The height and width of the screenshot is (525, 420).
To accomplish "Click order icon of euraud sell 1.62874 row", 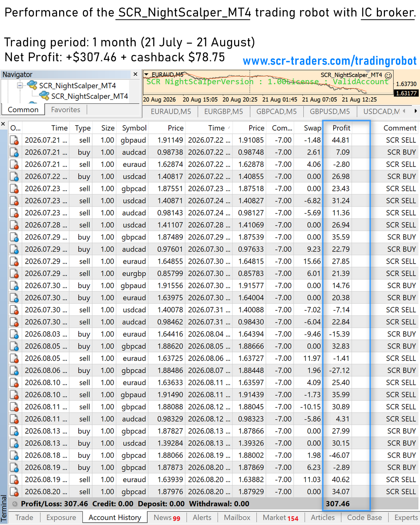I will pos(14,164).
